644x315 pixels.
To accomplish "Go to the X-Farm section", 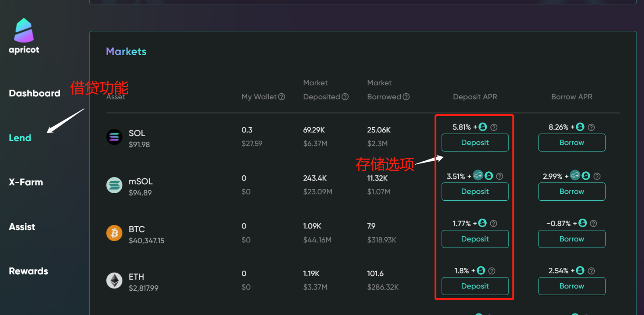I will [26, 182].
